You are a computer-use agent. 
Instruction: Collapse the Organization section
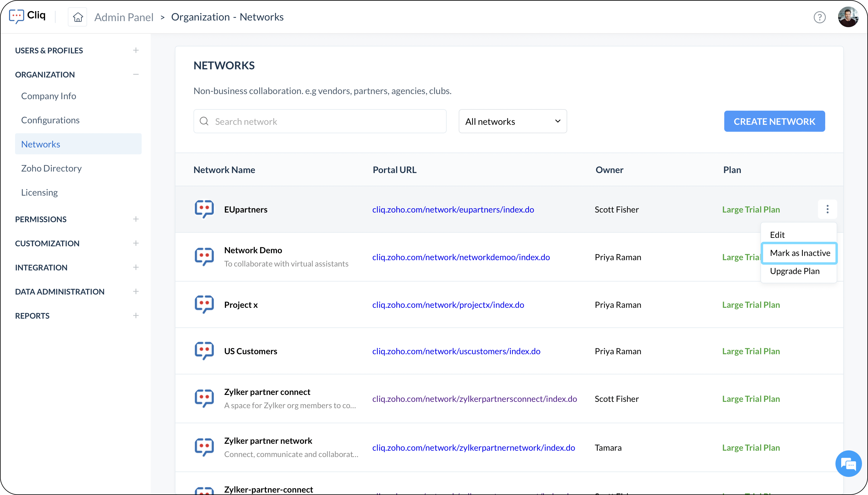(136, 74)
